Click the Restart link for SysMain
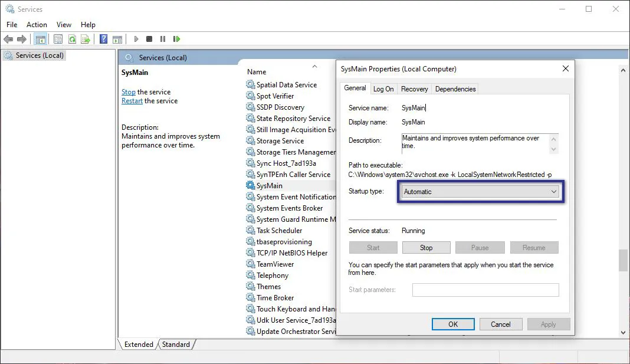 coord(132,100)
